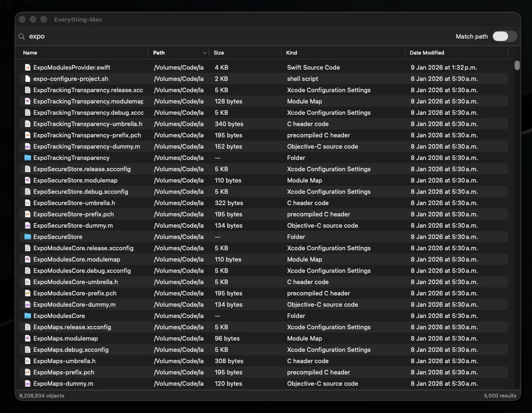Select ExpoModulesCore-umbrella.h in the results
This screenshot has width=532, height=413.
tap(264, 282)
